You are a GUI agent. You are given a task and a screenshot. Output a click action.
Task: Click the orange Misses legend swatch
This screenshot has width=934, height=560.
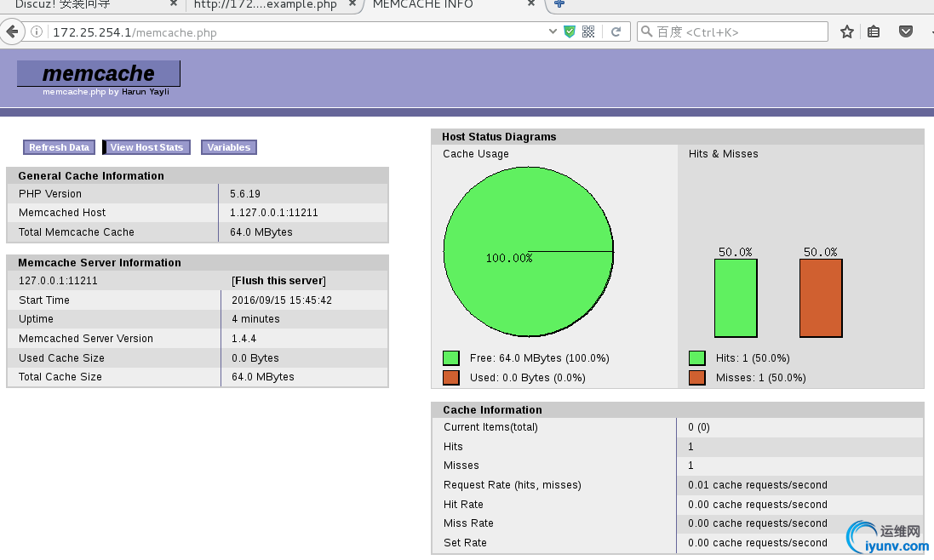[x=697, y=377]
